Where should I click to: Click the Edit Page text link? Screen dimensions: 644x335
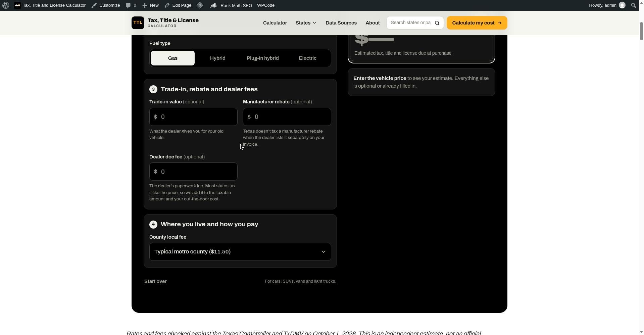pos(182,5)
